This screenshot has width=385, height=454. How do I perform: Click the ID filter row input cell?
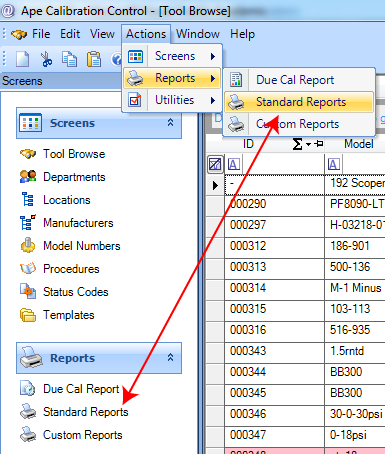pos(274,164)
